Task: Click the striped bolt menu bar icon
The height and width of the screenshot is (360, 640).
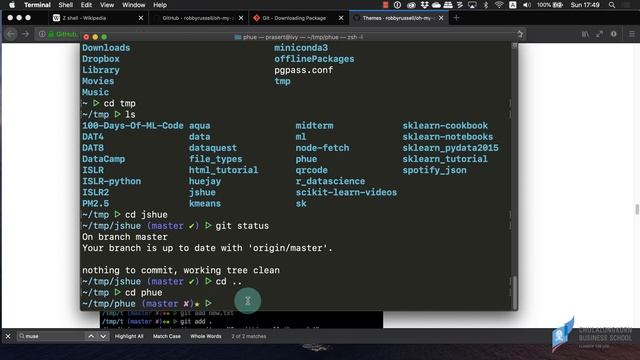Action: coord(460,5)
